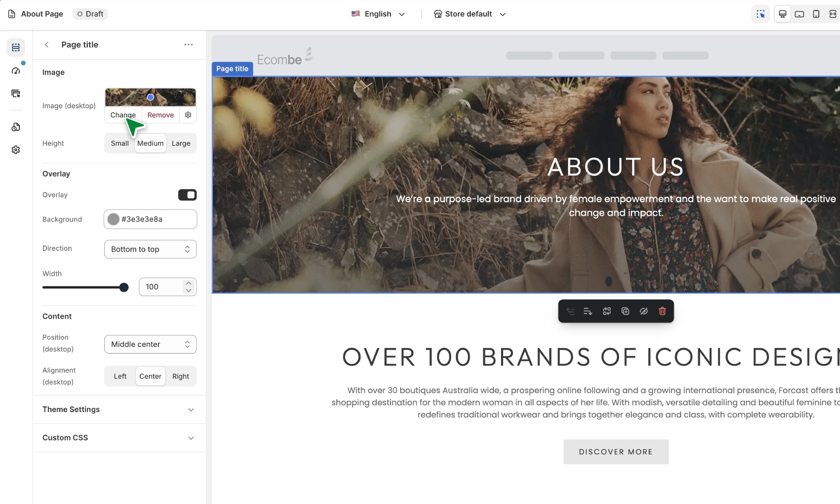
Task: Open the Position (desktop) dropdown
Action: tap(150, 344)
